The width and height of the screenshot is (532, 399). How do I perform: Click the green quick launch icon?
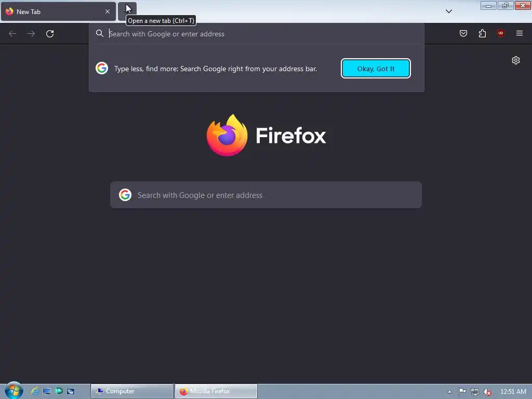tap(59, 391)
